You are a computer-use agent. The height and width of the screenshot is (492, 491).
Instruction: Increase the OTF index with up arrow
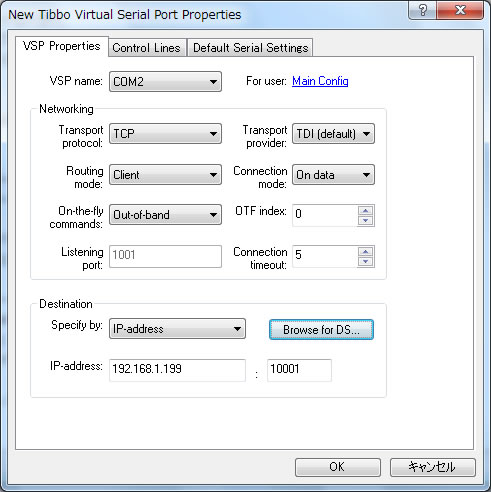[366, 211]
